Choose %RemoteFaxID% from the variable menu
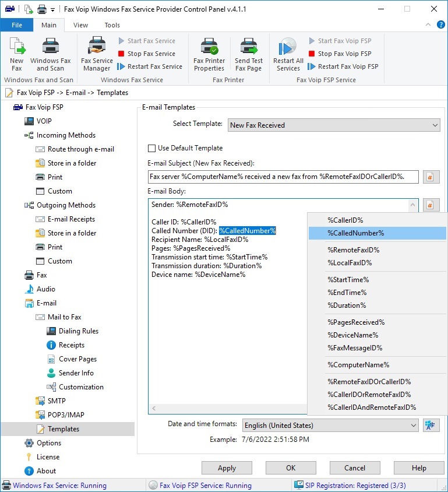 point(378,250)
